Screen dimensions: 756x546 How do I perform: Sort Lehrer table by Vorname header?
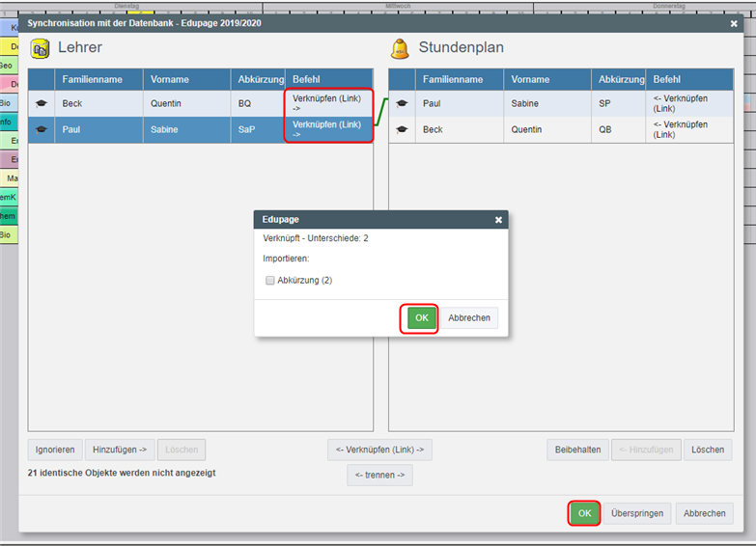187,79
